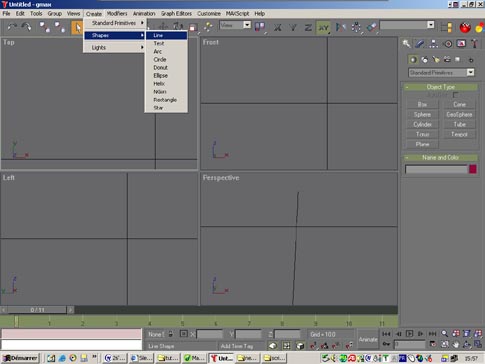Viewport: 485px width, 364px height.
Task: Restrict to the XY plane button
Action: (x=323, y=27)
